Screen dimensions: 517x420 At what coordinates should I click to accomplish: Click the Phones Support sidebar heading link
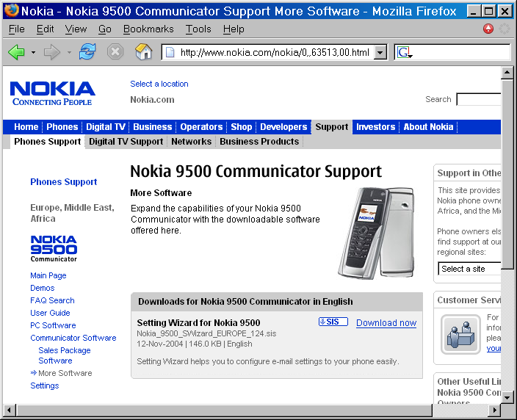tap(64, 182)
